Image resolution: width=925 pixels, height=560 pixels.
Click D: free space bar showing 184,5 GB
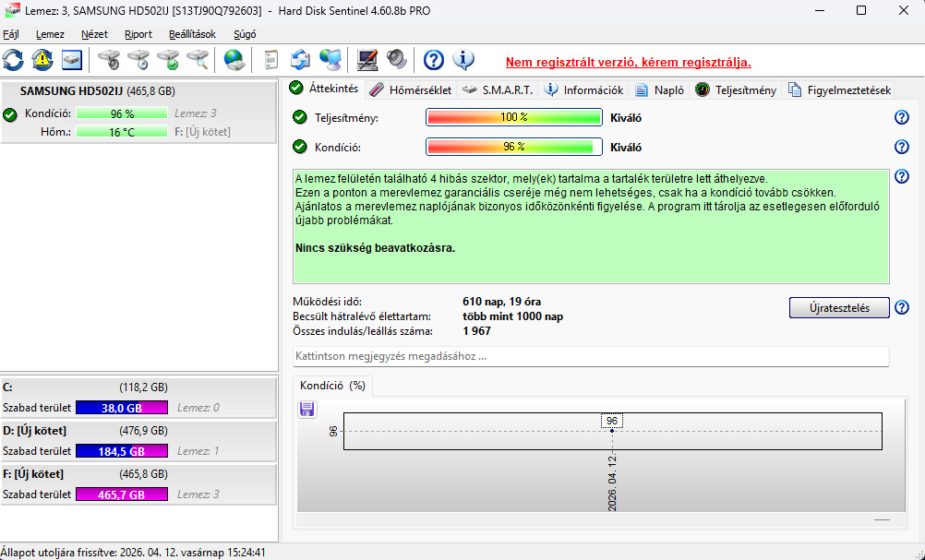122,451
